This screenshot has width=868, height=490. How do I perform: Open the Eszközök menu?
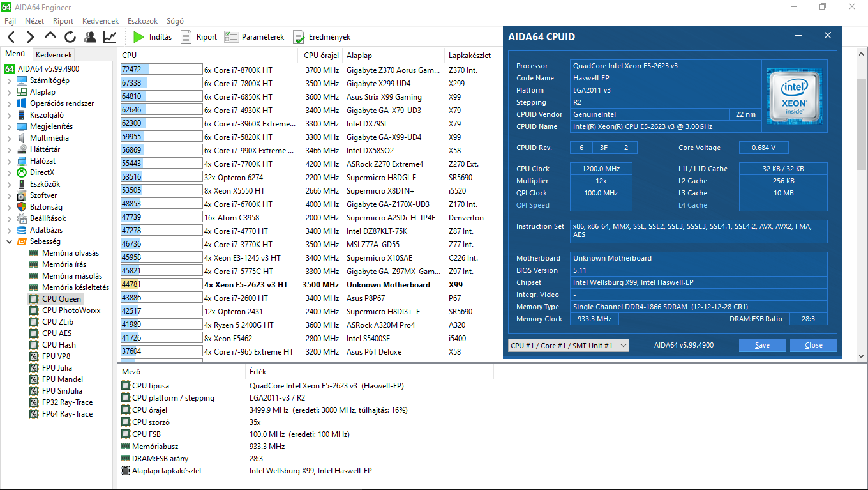point(144,21)
